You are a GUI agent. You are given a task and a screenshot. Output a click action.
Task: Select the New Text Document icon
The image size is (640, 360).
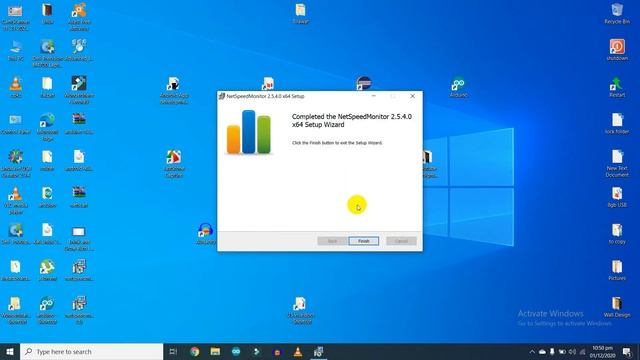617,163
